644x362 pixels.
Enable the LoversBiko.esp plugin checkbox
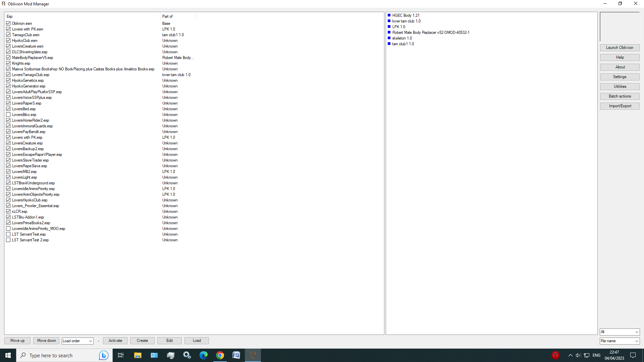pyautogui.click(x=8, y=115)
